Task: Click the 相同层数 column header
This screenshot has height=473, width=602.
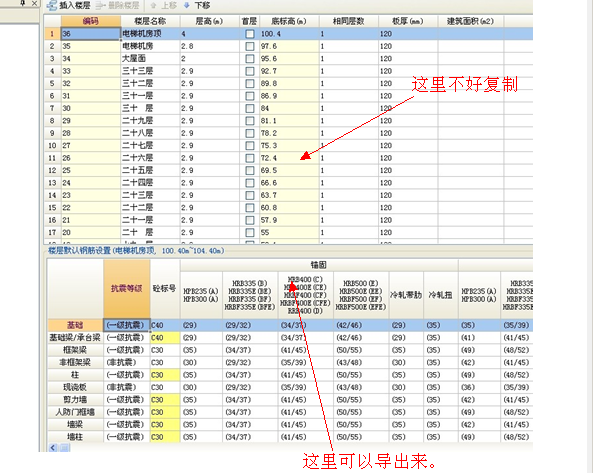Action: click(x=348, y=21)
